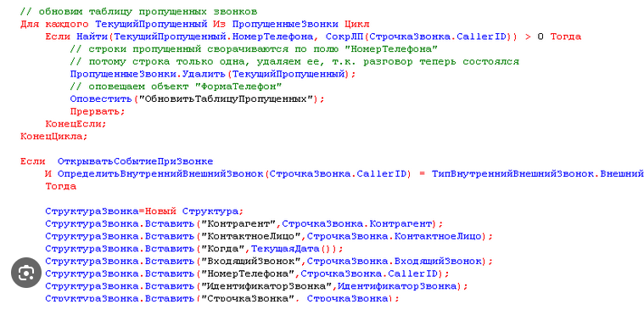The height and width of the screenshot is (310, 644).
Task: Click the line inserting "КонтактноеЛицо" into СтруктураЗвонка
Action: coord(269,236)
